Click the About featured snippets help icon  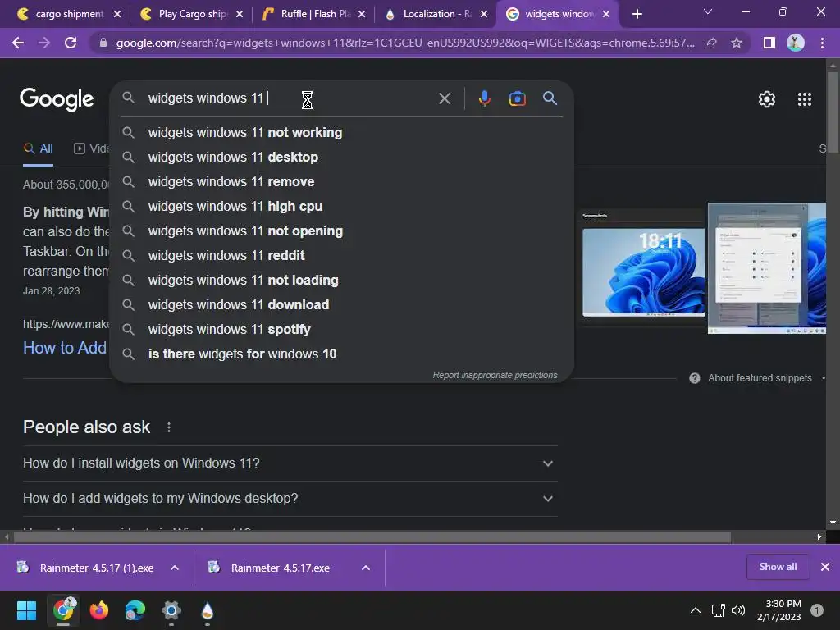695,378
